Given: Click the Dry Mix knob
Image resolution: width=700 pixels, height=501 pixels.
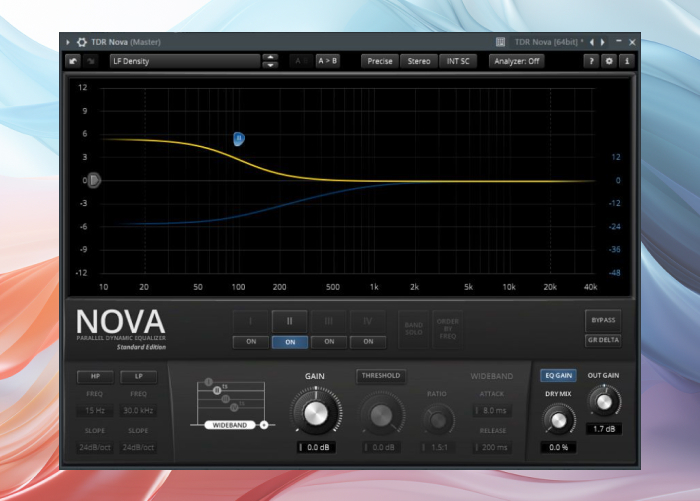Looking at the screenshot, I should click(558, 420).
